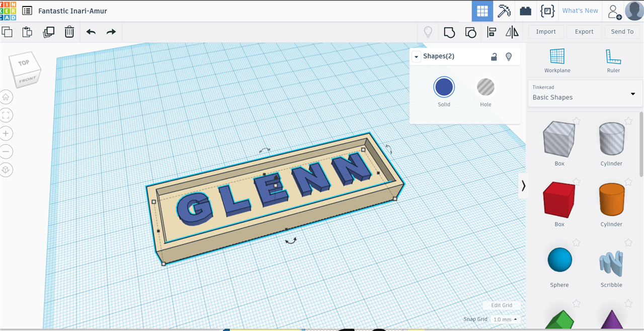This screenshot has height=331, width=644.
Task: Click the Edit Grid button
Action: point(502,305)
